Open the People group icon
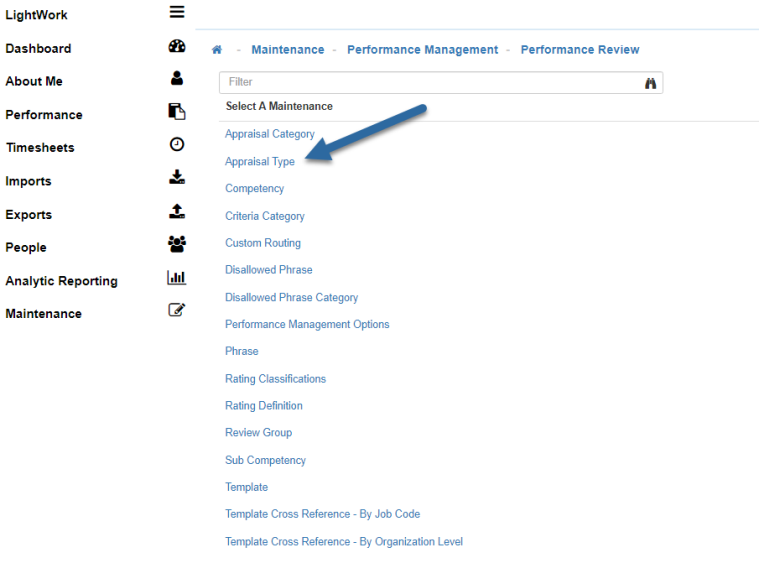The height and width of the screenshot is (563, 759). 177,245
